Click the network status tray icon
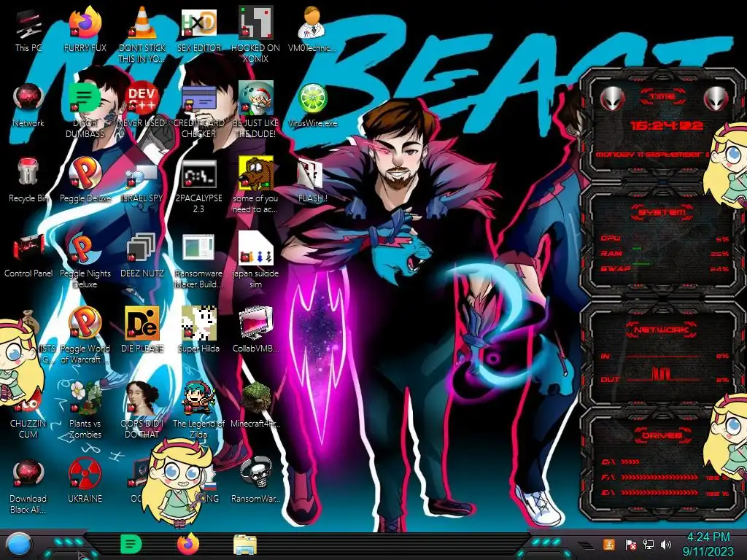Screen dimensions: 747x560 click(648, 544)
